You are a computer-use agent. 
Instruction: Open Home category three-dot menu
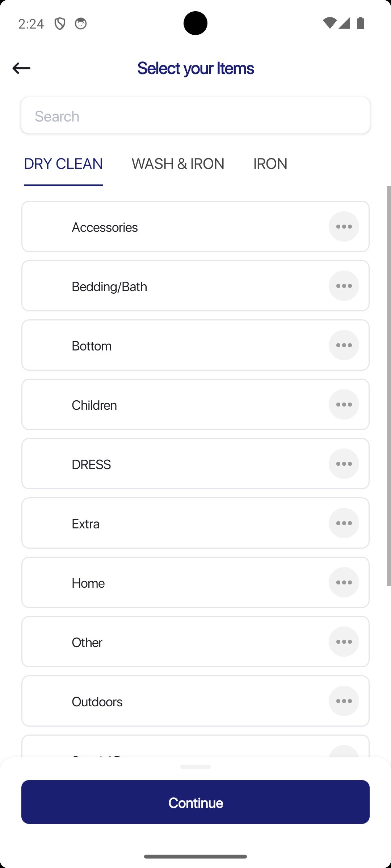click(344, 583)
